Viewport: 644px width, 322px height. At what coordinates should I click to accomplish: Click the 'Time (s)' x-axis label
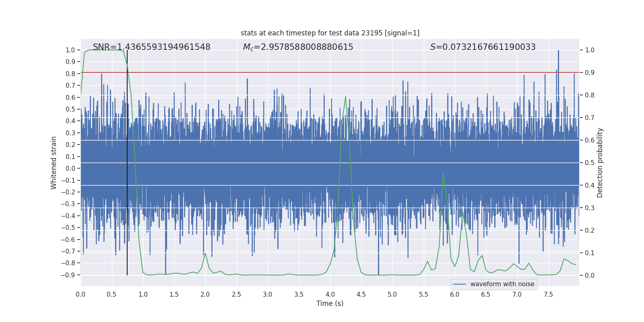pyautogui.click(x=330, y=303)
